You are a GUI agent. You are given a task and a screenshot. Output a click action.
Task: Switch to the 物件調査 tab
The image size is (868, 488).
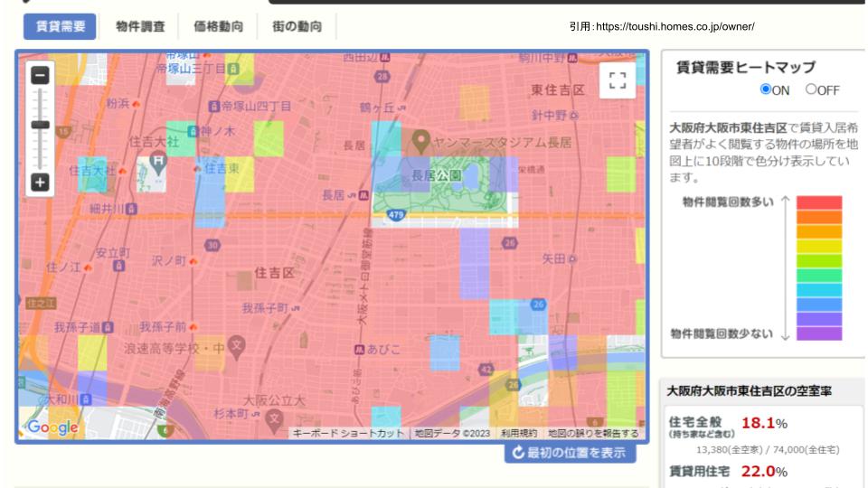(140, 26)
